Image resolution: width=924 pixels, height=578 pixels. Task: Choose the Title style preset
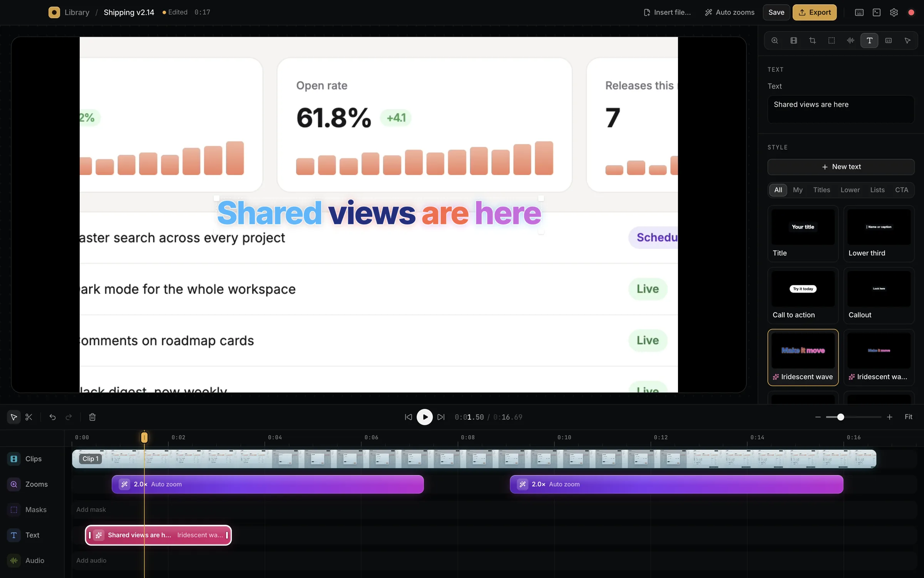(803, 234)
